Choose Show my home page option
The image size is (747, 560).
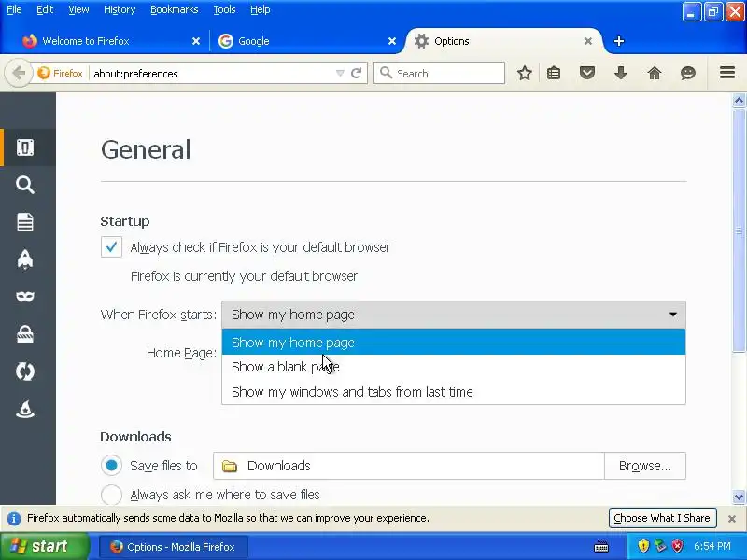454,343
